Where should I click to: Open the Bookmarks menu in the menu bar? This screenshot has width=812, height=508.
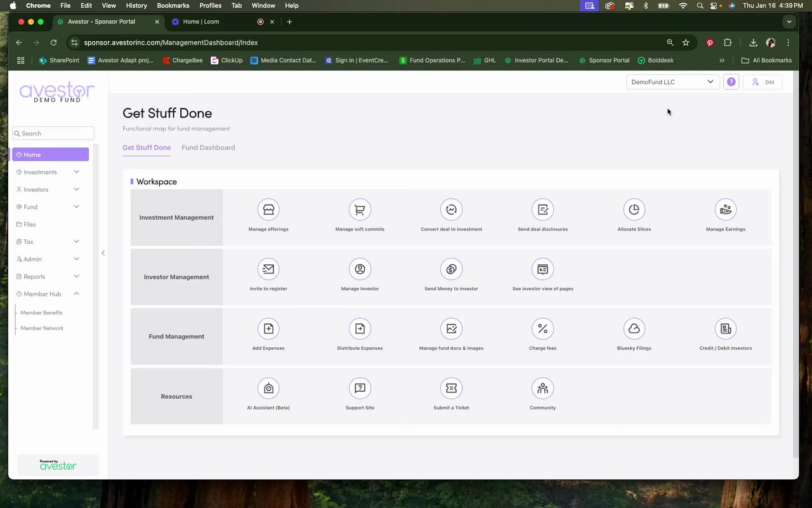point(173,5)
